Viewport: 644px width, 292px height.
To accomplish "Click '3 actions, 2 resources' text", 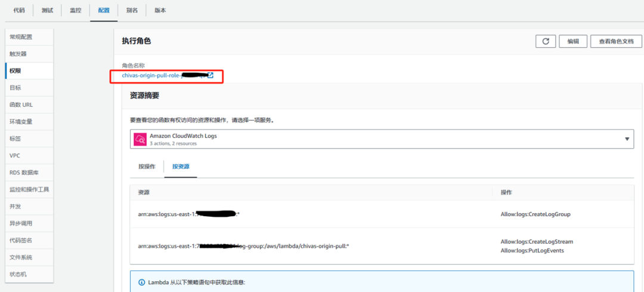I will click(x=173, y=143).
